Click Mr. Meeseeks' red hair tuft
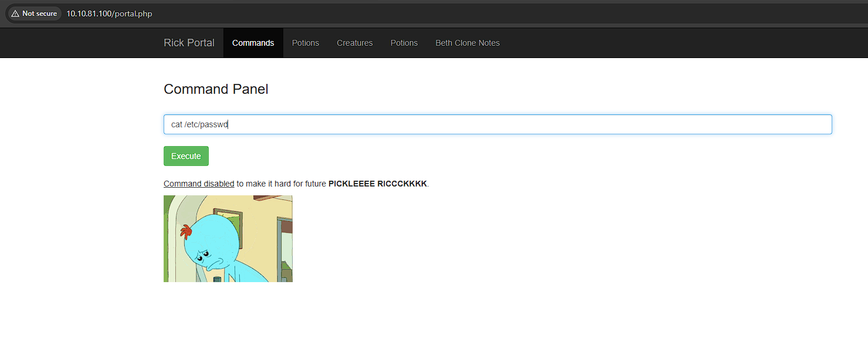The image size is (868, 349). click(x=186, y=231)
